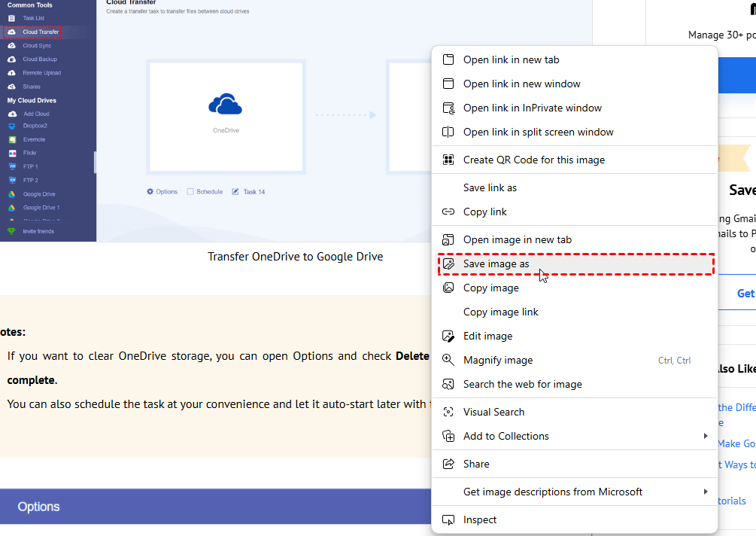Viewport: 756px width, 536px height.
Task: Expand Get image descriptions submenu arrow
Action: tap(706, 492)
